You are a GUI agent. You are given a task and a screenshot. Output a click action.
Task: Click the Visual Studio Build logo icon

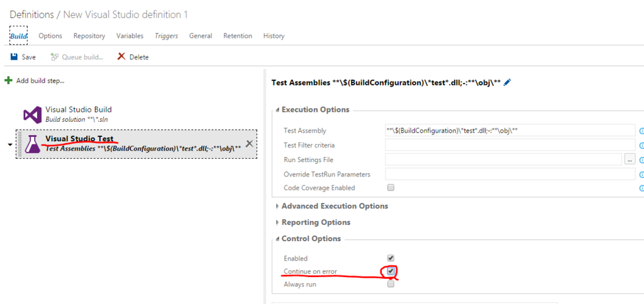[33, 114]
